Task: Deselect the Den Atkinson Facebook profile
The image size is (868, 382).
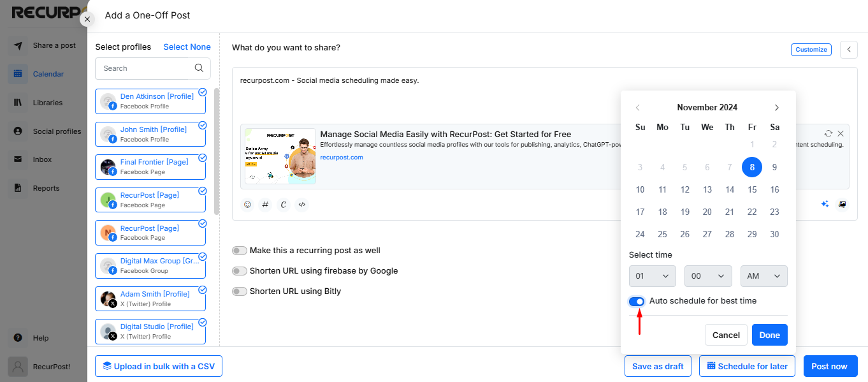Action: (x=150, y=101)
